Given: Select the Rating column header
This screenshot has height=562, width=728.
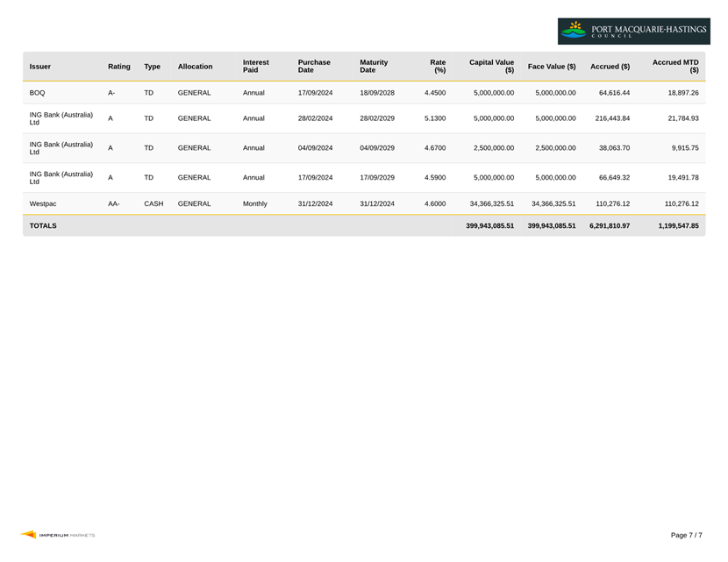Looking at the screenshot, I should click(x=119, y=67).
